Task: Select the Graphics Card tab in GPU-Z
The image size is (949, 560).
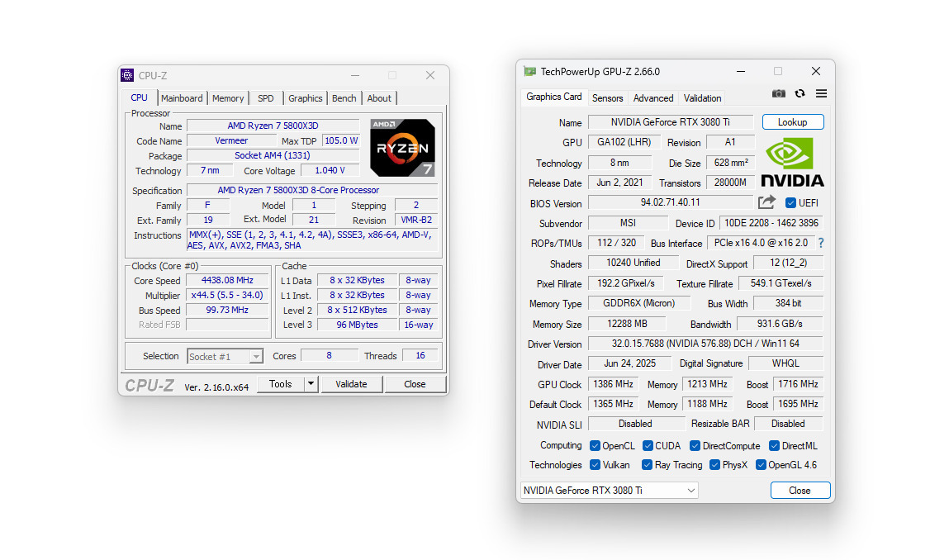Action: pos(553,97)
